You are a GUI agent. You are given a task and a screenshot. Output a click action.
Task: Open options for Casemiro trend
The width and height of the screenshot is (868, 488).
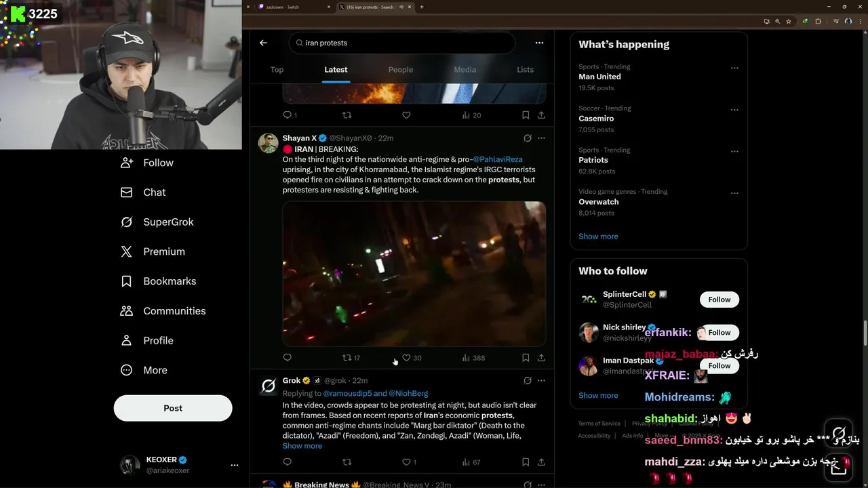click(734, 110)
